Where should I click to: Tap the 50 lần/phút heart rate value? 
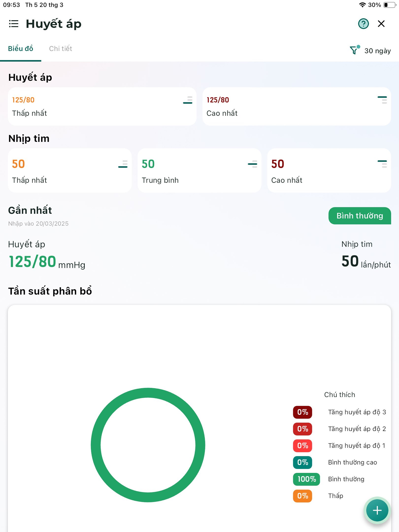pyautogui.click(x=366, y=261)
